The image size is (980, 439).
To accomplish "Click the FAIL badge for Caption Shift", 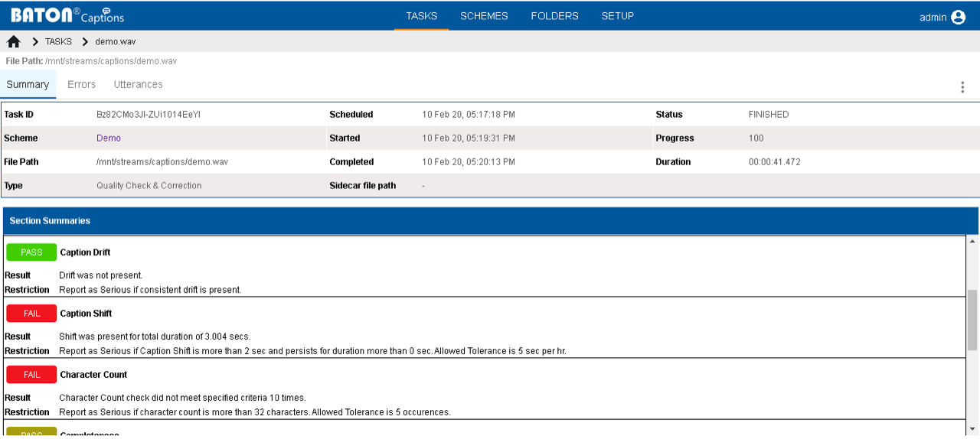I will pyautogui.click(x=31, y=314).
